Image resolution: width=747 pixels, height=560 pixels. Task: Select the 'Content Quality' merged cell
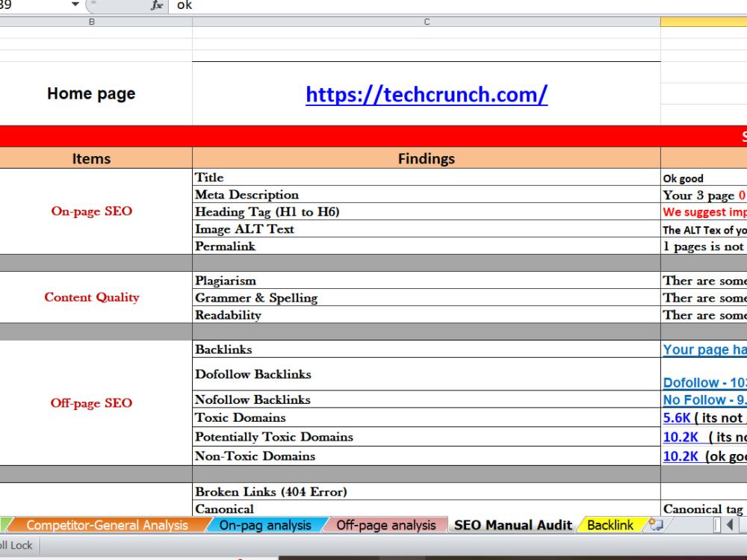[91, 297]
